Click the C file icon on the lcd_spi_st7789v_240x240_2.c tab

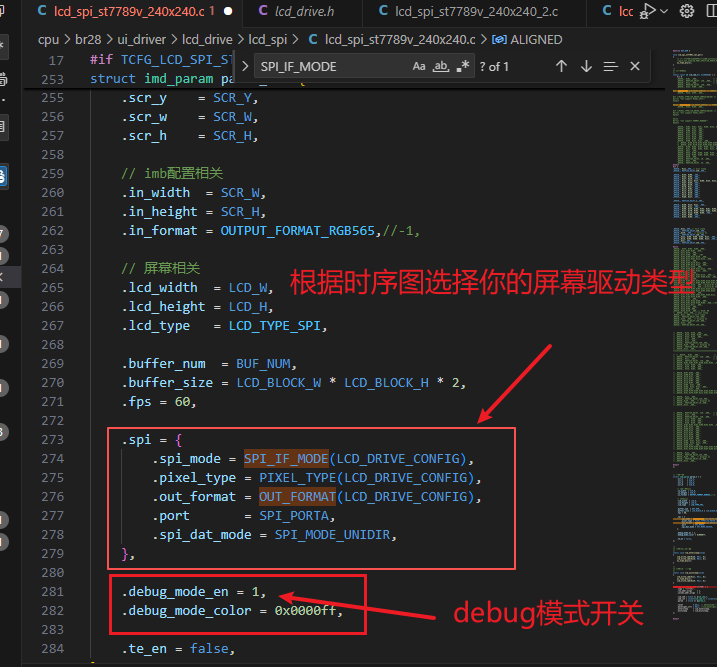(383, 11)
